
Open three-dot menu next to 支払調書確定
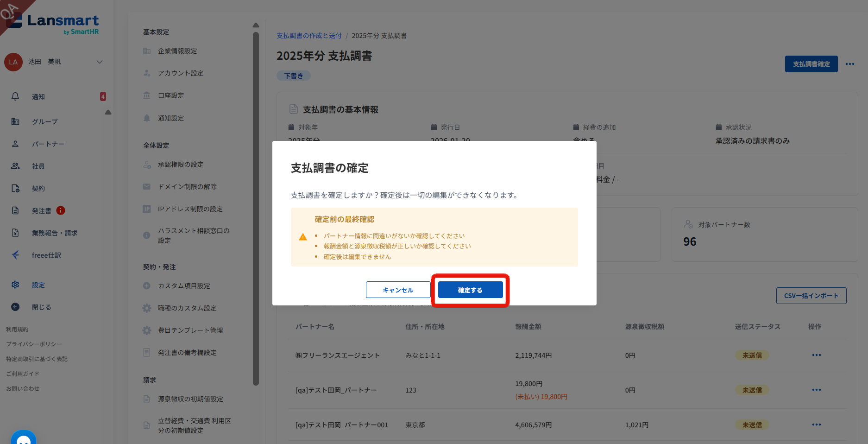pyautogui.click(x=849, y=64)
